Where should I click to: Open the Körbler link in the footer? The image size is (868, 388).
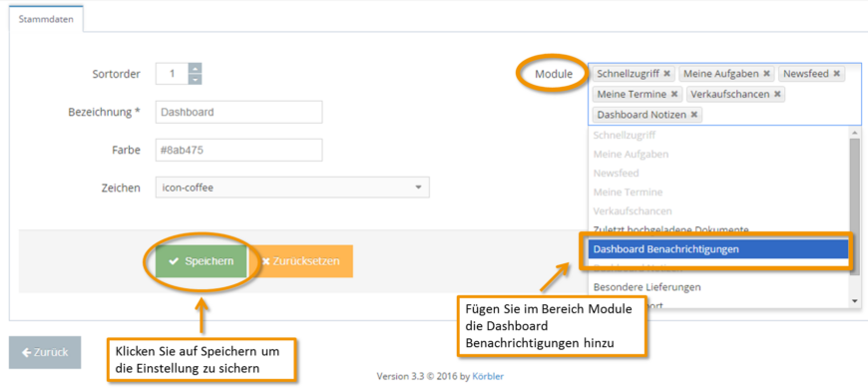pos(488,376)
